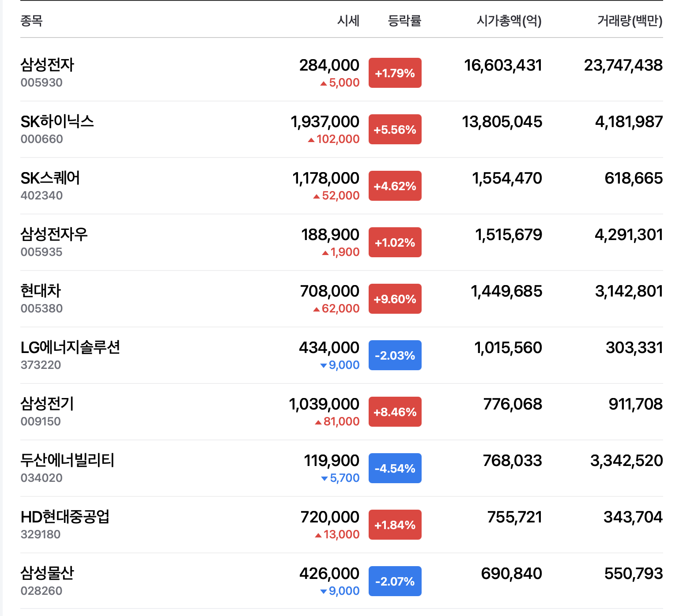Open the SK하이닉스 stock name
Viewport: 679px width, 616px height.
tap(57, 121)
